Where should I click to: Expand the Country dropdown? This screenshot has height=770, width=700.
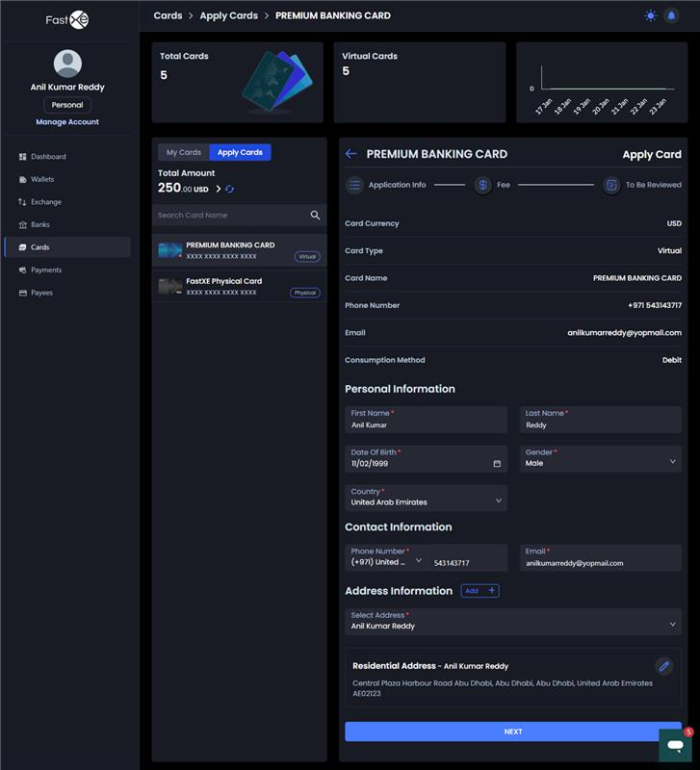click(498, 500)
